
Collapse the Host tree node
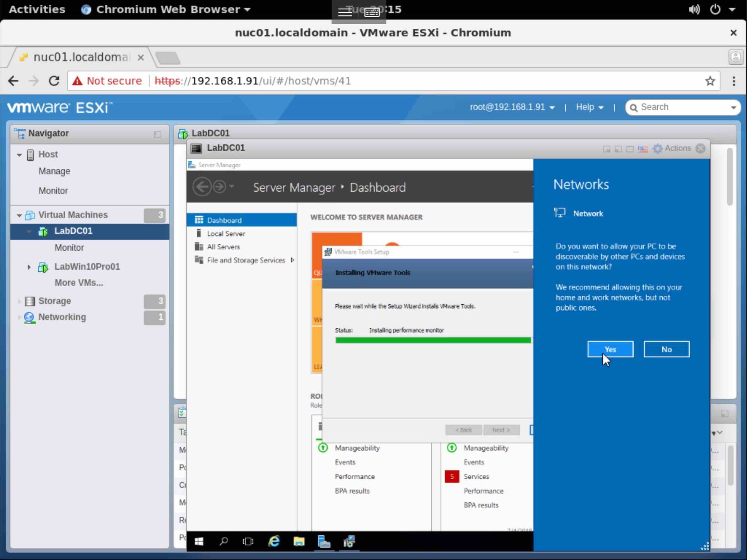(x=19, y=155)
